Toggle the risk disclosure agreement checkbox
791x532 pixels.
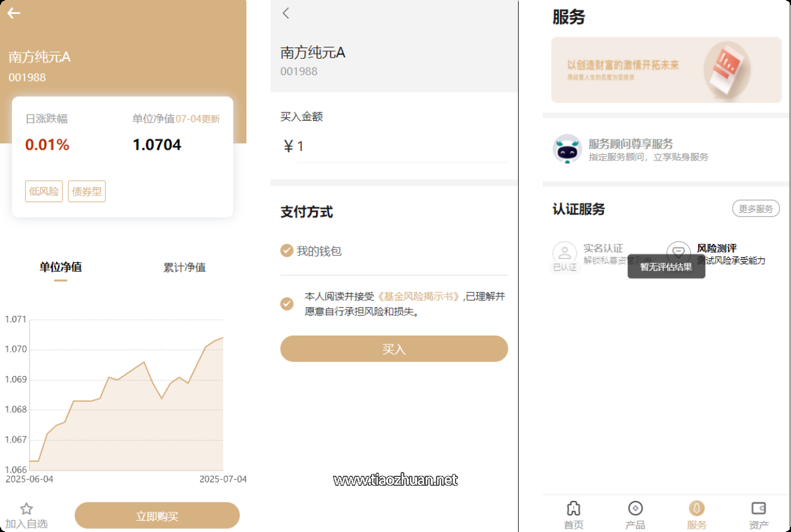287,304
